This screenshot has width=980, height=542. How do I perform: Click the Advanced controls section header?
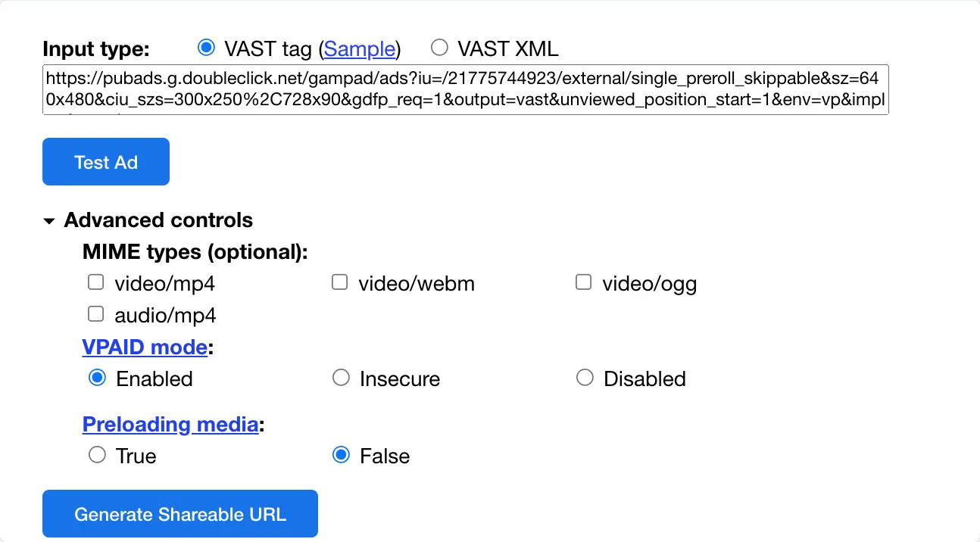click(x=158, y=220)
